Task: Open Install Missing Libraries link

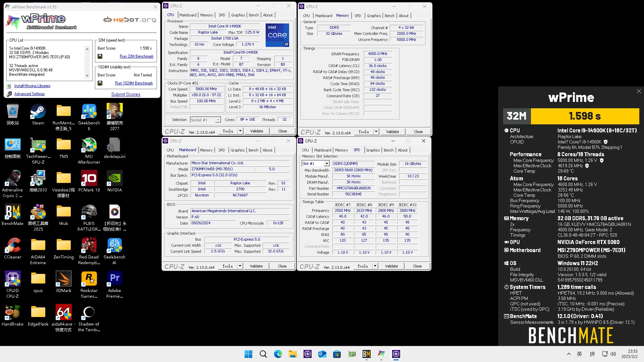Action: pos(32,86)
